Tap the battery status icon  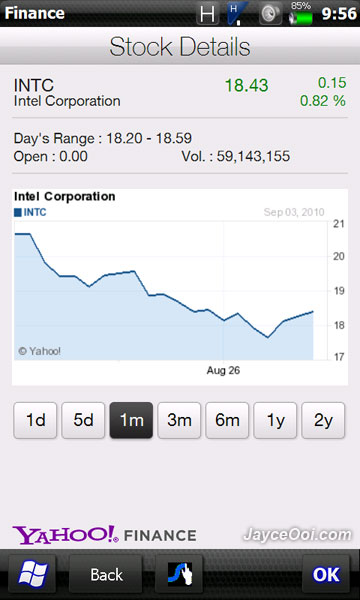pyautogui.click(x=301, y=13)
